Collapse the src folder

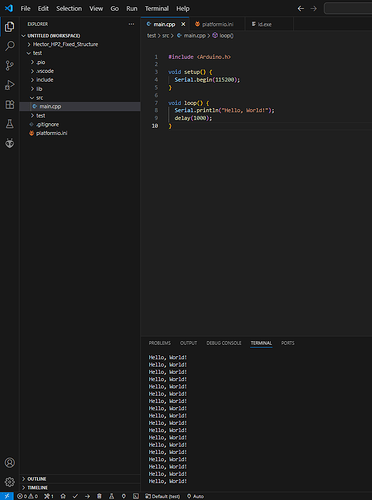[x=39, y=98]
